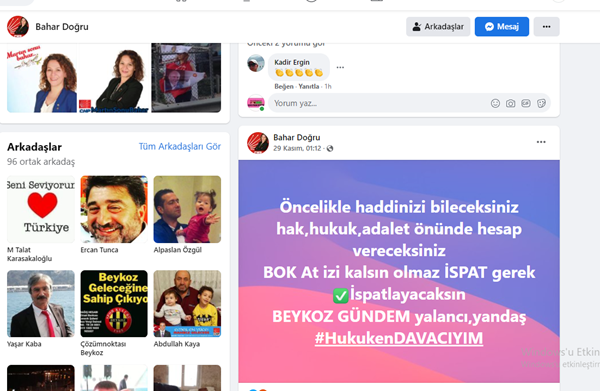Click the Abdullah Kaya name label

click(176, 344)
